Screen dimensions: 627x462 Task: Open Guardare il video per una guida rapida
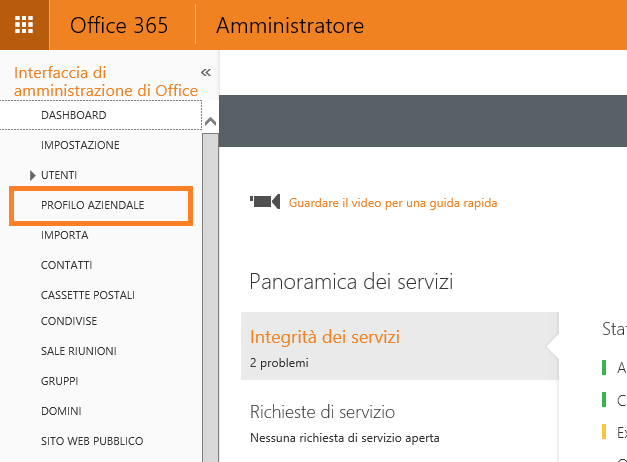pyautogui.click(x=393, y=203)
